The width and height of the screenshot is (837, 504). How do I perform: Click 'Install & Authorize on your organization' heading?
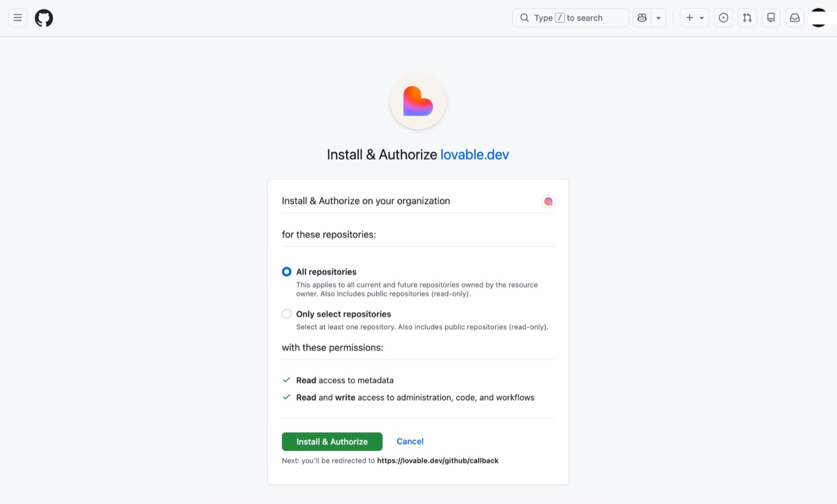pyautogui.click(x=366, y=201)
